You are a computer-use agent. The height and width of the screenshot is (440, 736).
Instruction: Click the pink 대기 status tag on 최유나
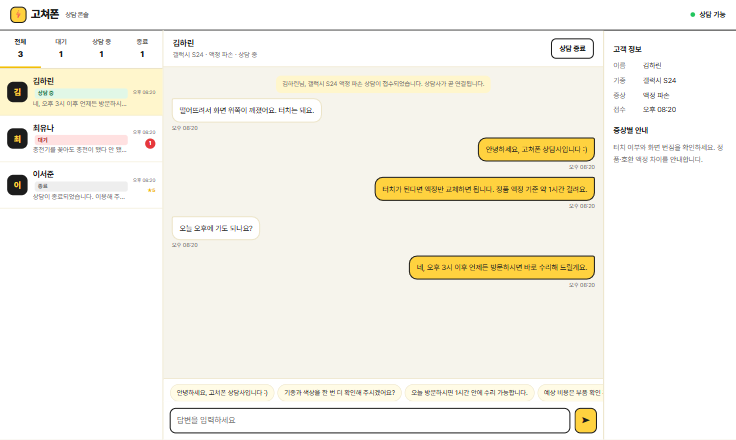click(x=81, y=140)
